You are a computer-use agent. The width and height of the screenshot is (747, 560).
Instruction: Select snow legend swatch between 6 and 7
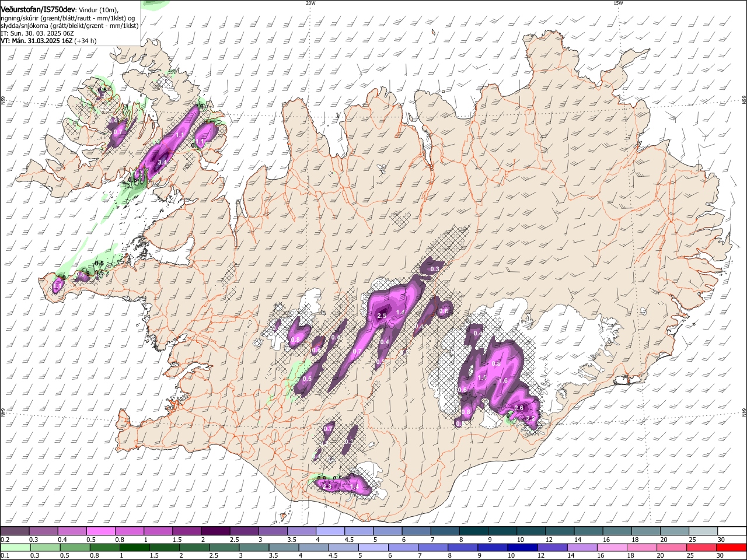tap(416, 531)
